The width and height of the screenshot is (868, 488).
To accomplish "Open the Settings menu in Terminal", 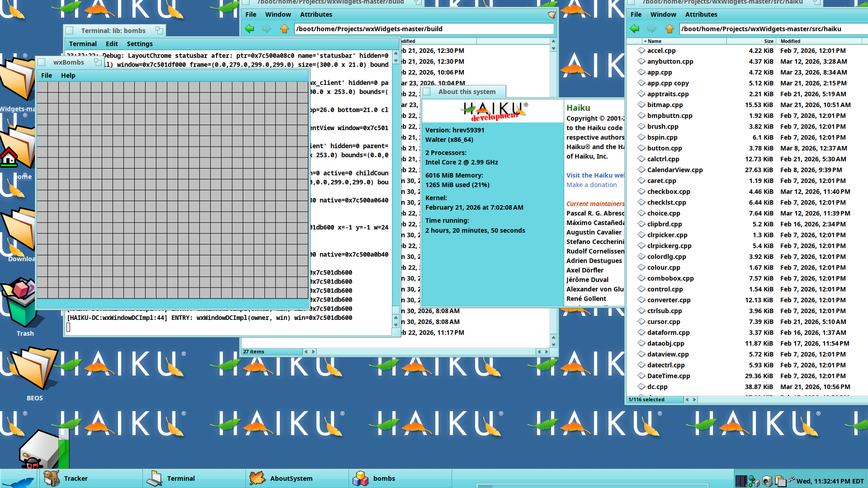I will tap(139, 44).
